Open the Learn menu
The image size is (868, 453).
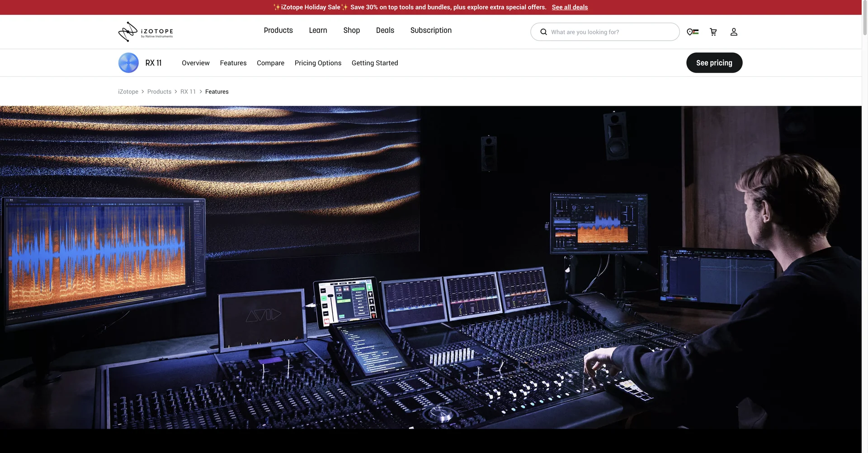click(x=318, y=30)
